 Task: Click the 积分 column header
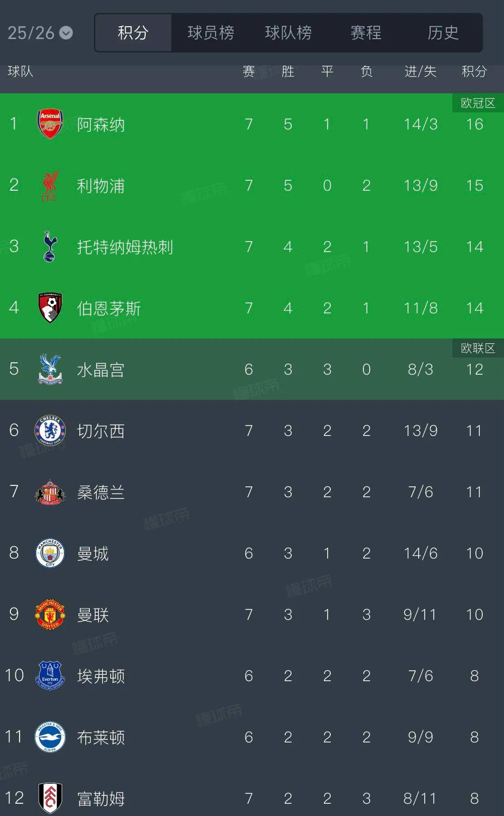(474, 71)
